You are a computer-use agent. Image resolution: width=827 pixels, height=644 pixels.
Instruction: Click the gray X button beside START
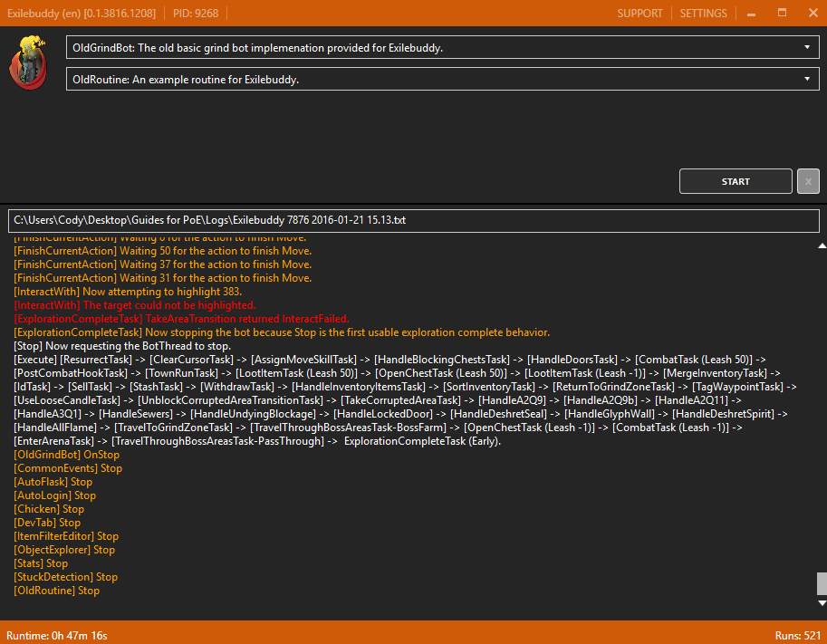(x=808, y=181)
